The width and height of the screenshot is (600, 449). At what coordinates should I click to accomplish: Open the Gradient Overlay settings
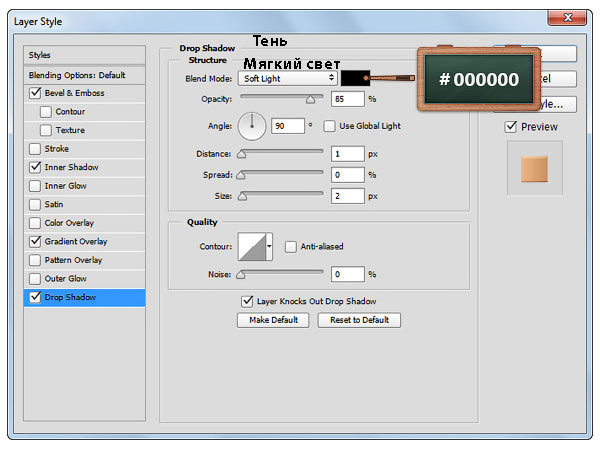pos(76,241)
